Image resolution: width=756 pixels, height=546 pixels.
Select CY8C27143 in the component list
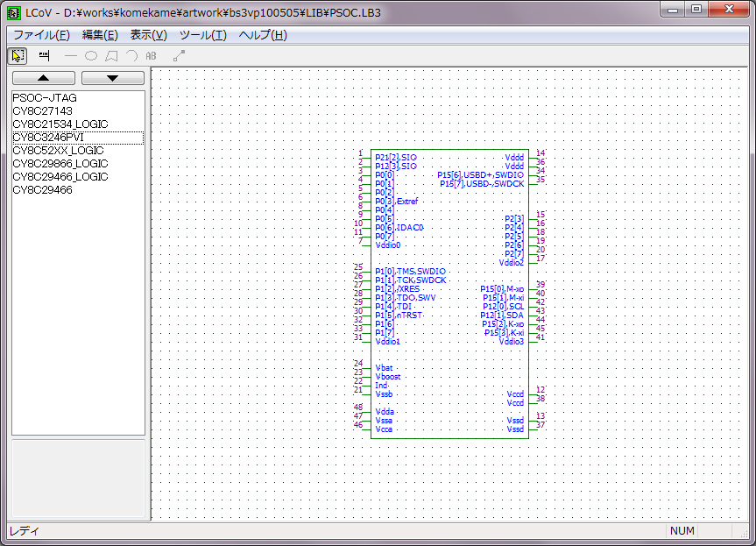[78, 111]
